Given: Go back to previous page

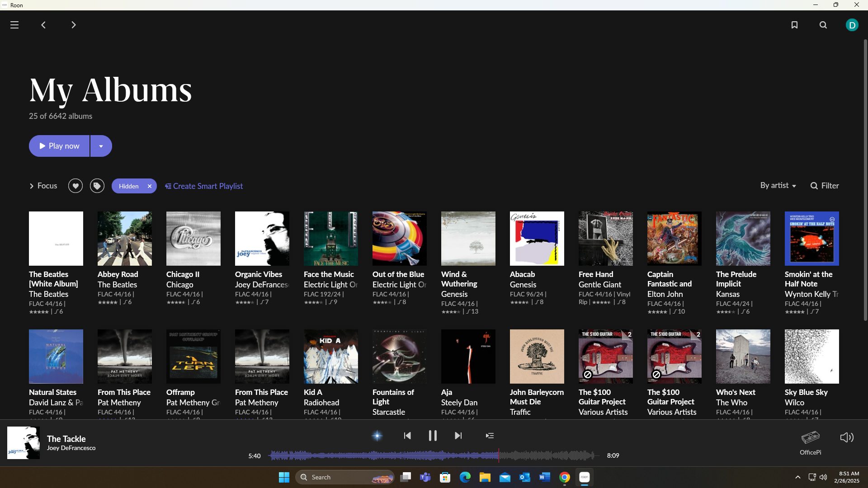Looking at the screenshot, I should [43, 25].
